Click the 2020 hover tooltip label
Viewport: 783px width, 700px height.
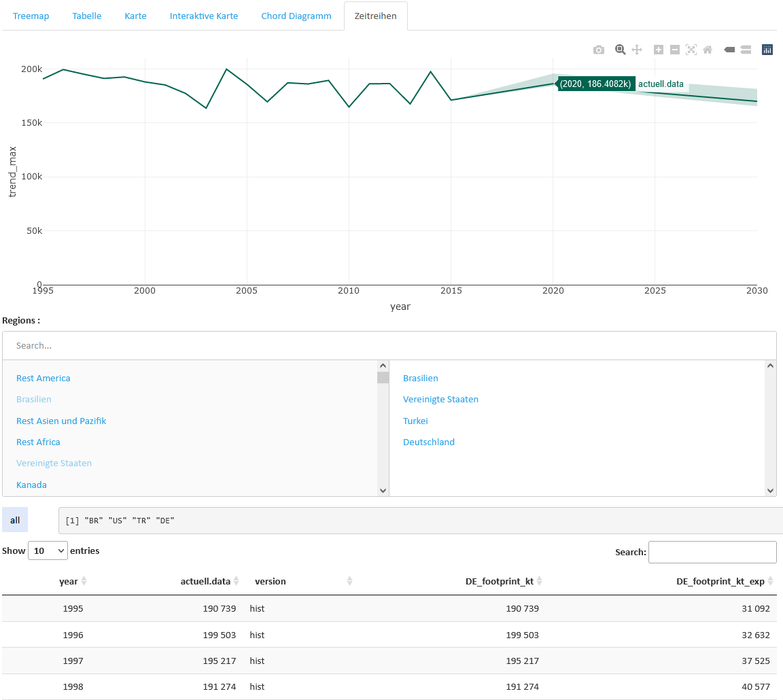tap(595, 84)
